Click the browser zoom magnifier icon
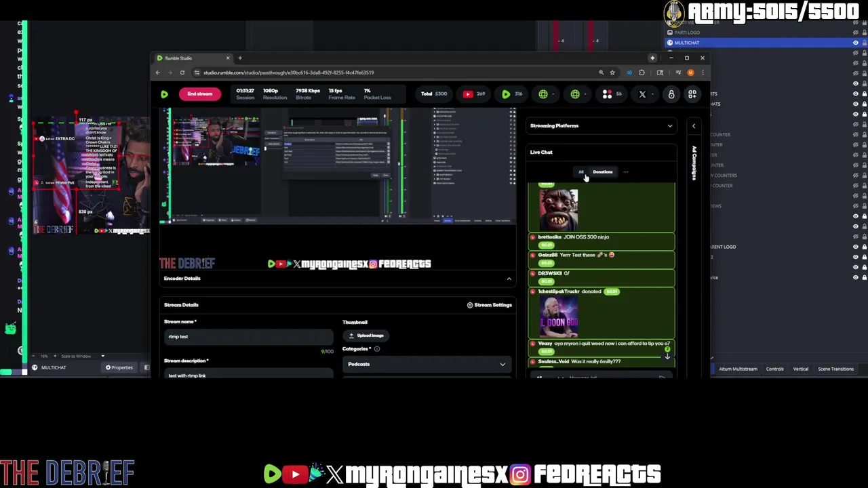Viewport: 868px width, 488px height. point(601,73)
